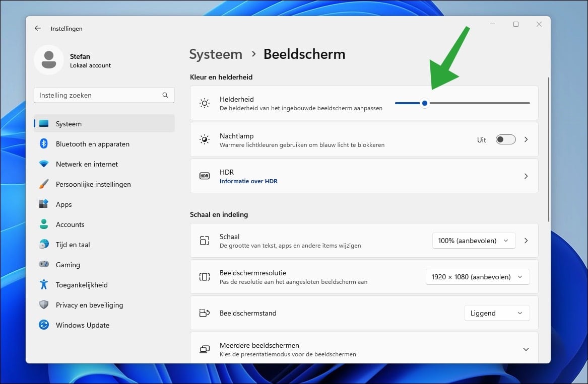Open the Beeldschermresolutie dropdown
The image size is (588, 384).
point(478,276)
